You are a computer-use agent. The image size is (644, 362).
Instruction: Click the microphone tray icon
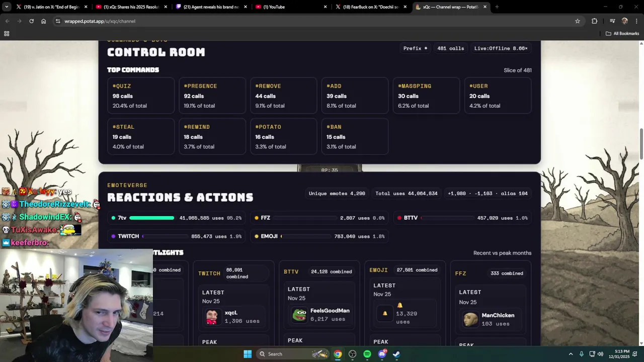pyautogui.click(x=582, y=354)
